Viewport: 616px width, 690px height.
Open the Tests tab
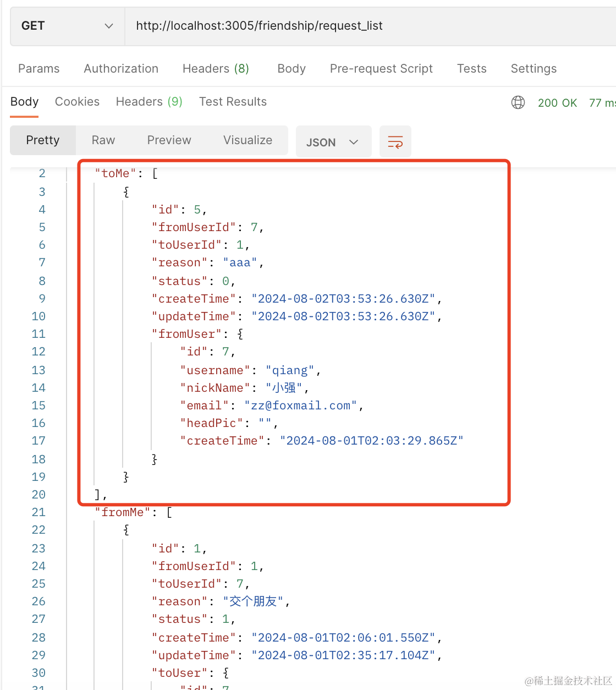471,69
